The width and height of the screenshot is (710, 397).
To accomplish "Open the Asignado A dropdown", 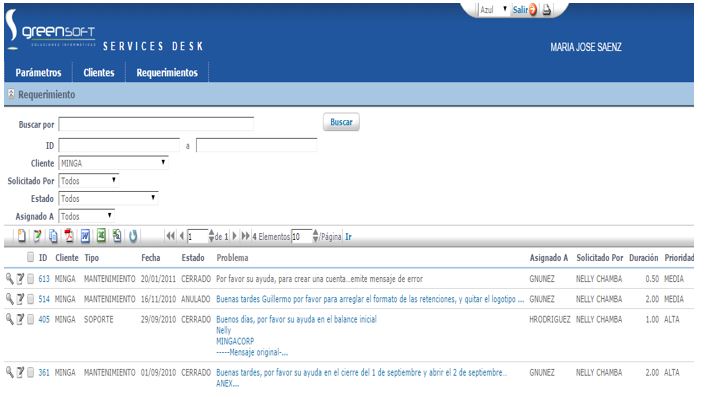I will coord(86,216).
